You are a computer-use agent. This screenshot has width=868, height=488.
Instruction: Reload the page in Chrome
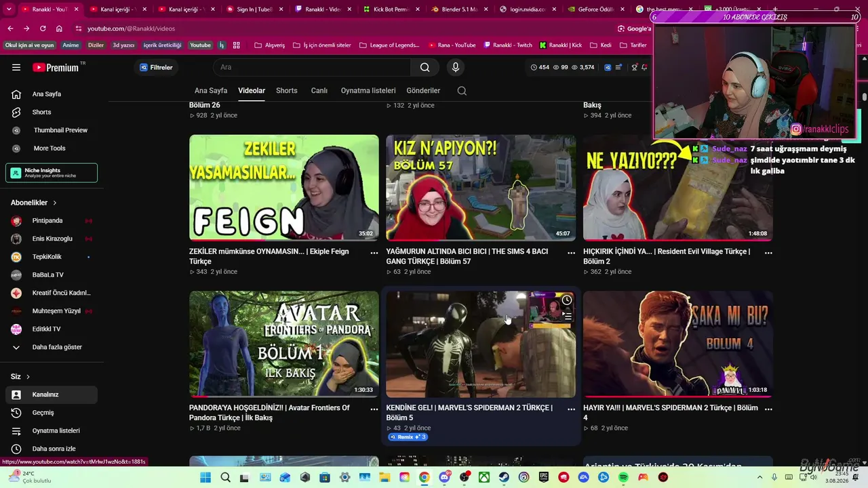tap(43, 28)
